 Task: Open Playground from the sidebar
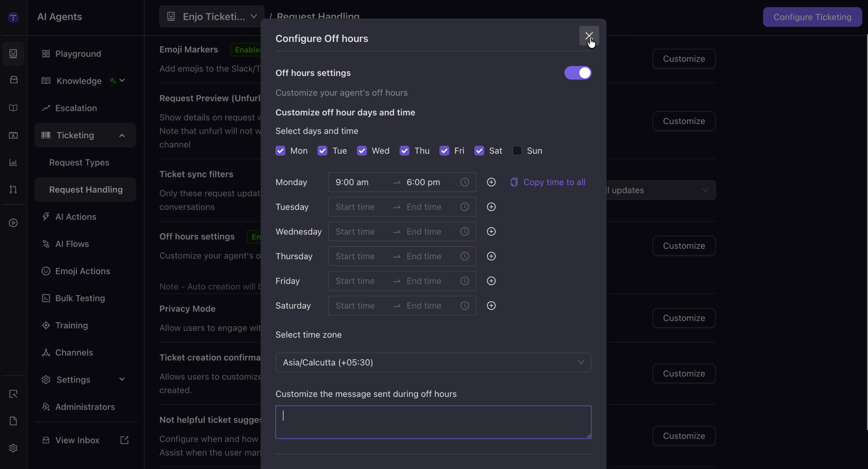85,54
